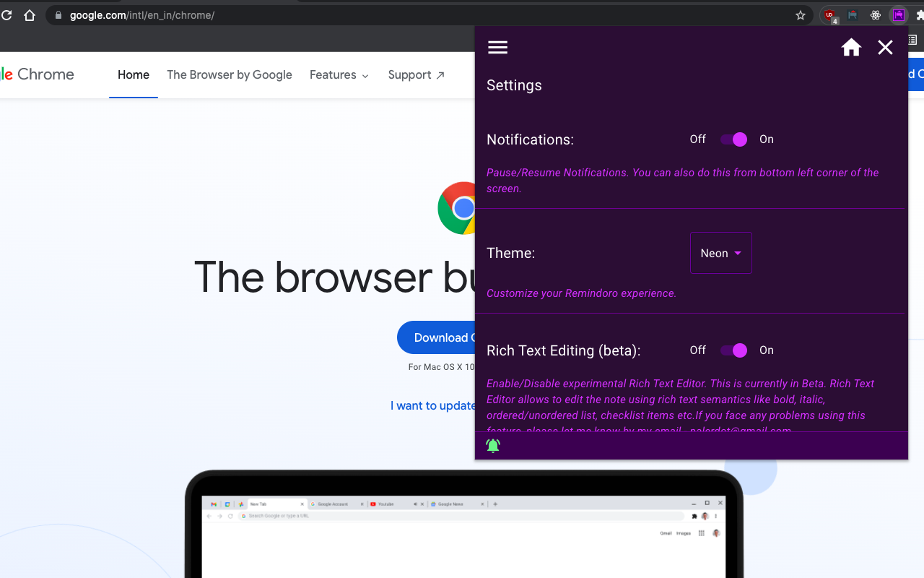Click the 'Pause/Resume Notifications' description text
Screen dimensions: 924x578
tap(683, 181)
